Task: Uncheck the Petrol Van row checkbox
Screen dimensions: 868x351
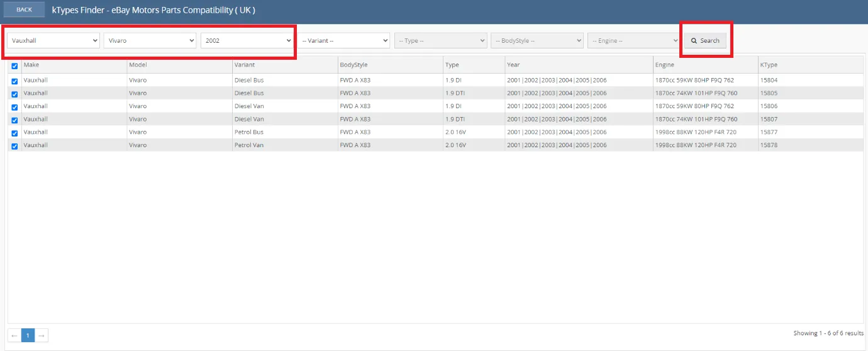Action: point(14,146)
